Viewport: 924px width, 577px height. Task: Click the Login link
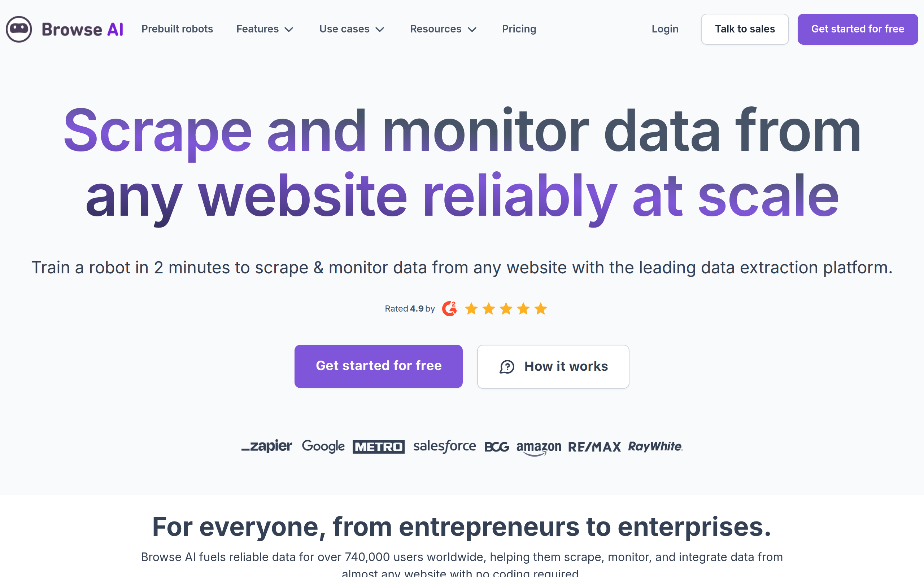(x=665, y=29)
